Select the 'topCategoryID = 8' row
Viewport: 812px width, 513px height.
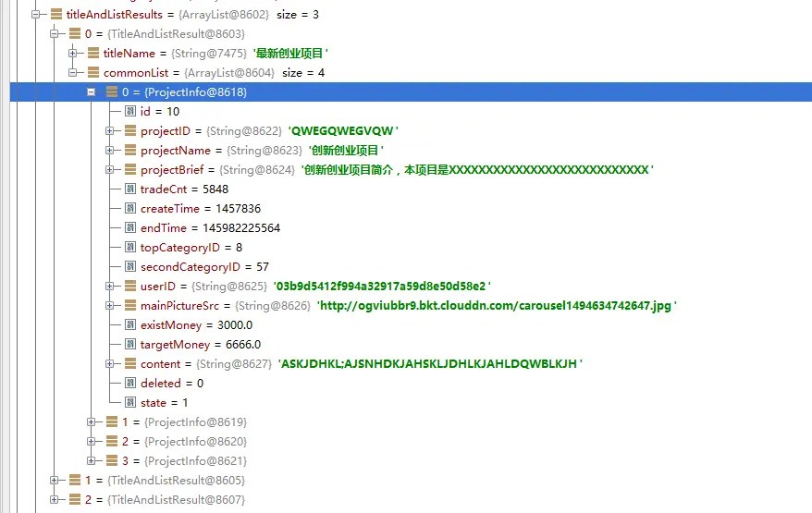pos(191,248)
